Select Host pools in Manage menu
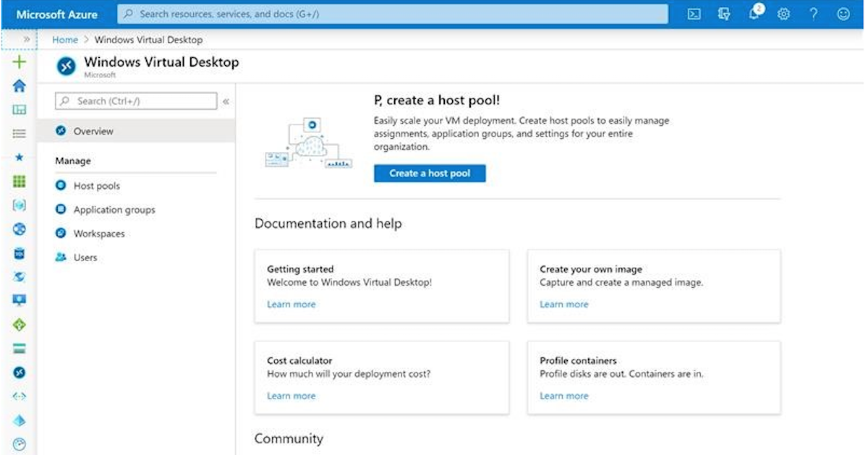This screenshot has width=868, height=455. pyautogui.click(x=96, y=186)
